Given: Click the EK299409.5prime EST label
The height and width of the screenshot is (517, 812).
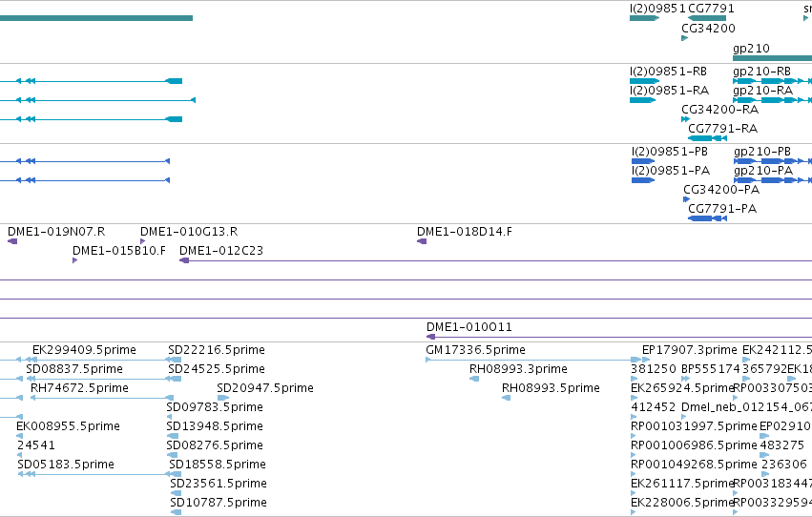Looking at the screenshot, I should tap(84, 350).
